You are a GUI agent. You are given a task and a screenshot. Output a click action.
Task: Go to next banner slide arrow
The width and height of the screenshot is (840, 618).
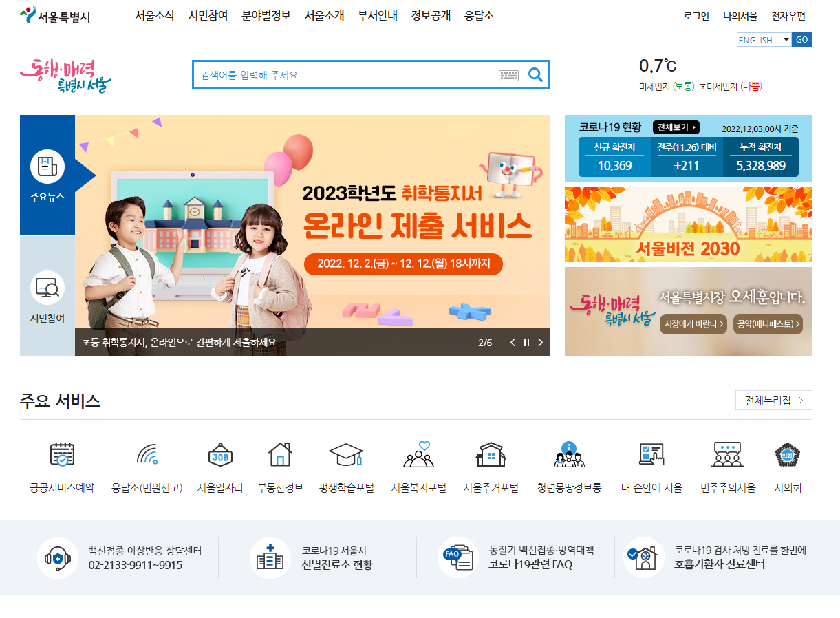tap(540, 342)
